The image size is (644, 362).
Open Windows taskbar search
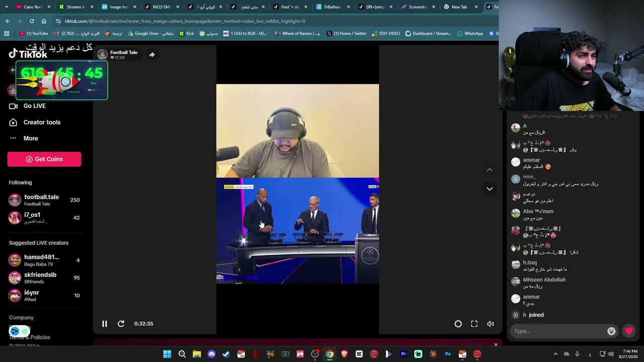pos(182,354)
